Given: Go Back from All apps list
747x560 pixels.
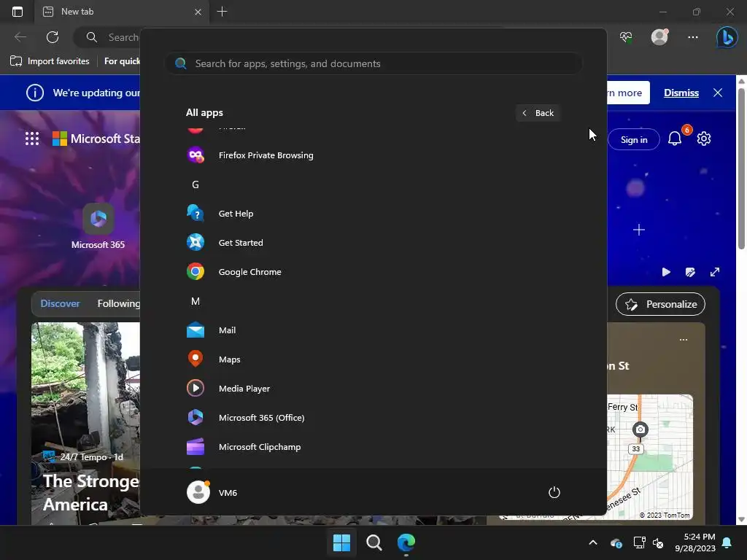Looking at the screenshot, I should point(538,113).
